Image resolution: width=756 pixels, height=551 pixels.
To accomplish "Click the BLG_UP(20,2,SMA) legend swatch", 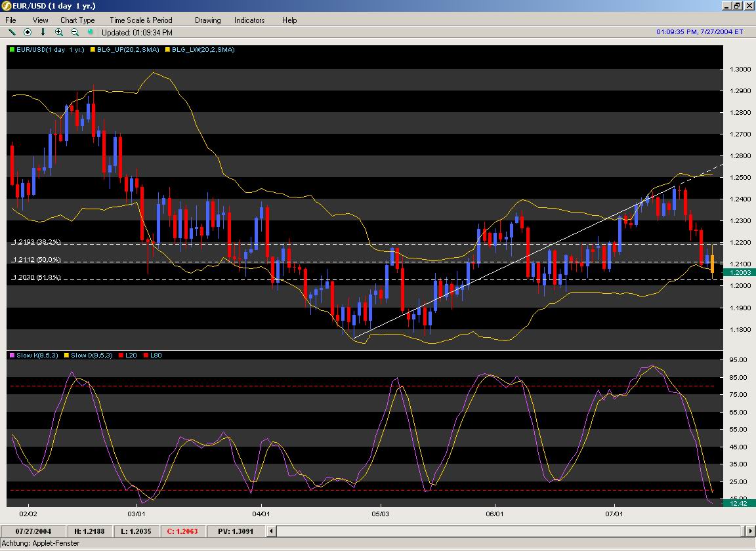I will pyautogui.click(x=93, y=50).
